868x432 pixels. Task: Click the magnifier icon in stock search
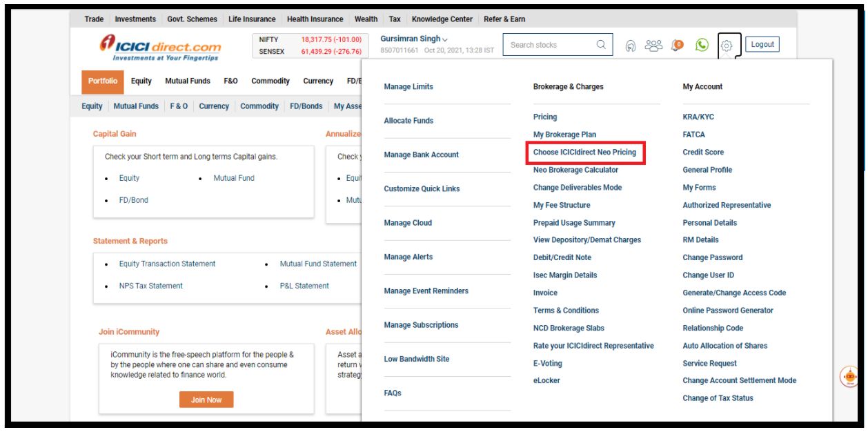[601, 45]
